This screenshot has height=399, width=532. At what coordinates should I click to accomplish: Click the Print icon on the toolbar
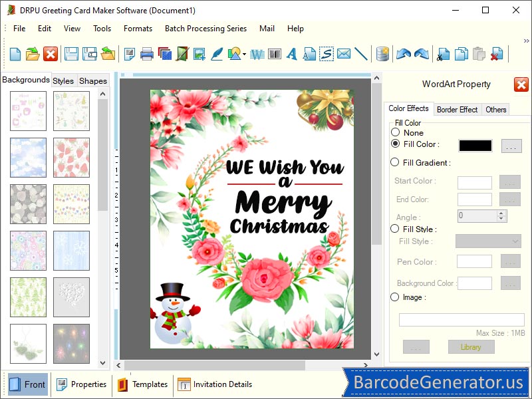(x=148, y=54)
